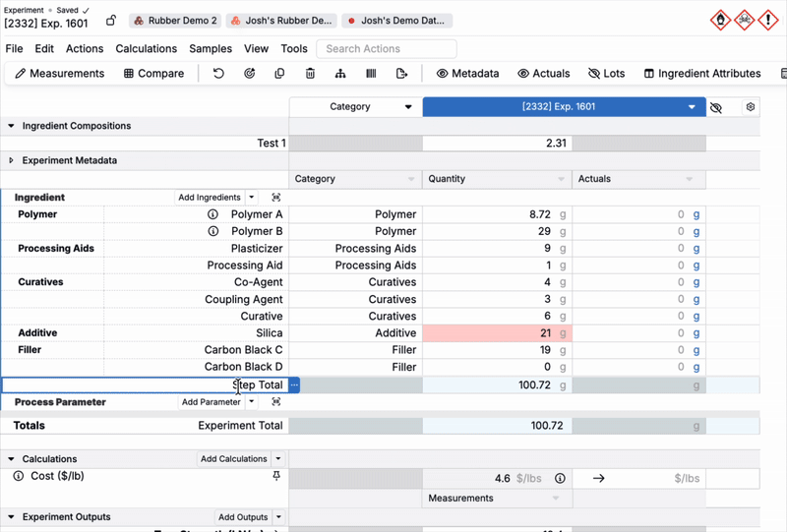This screenshot has width=787, height=532.
Task: Open the experiment column header dropdown
Action: [x=692, y=107]
